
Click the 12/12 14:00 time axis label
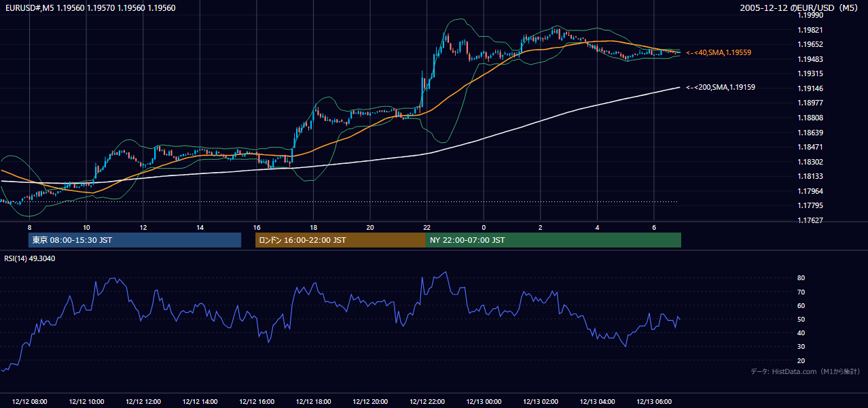200,402
